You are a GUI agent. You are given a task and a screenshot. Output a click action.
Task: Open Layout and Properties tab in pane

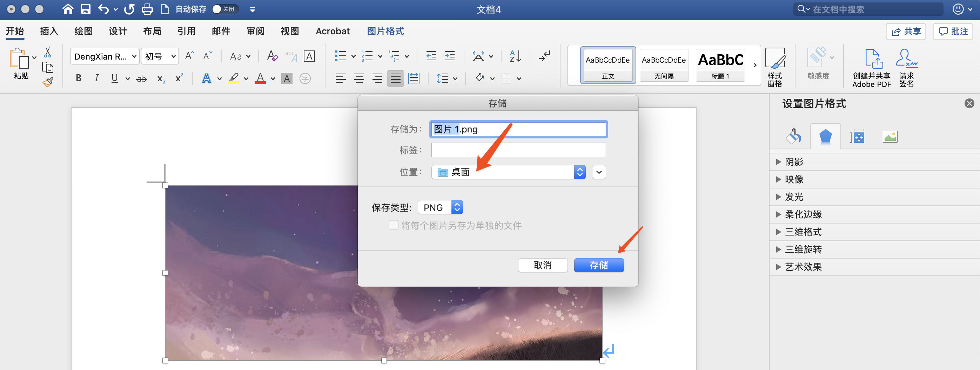(858, 136)
